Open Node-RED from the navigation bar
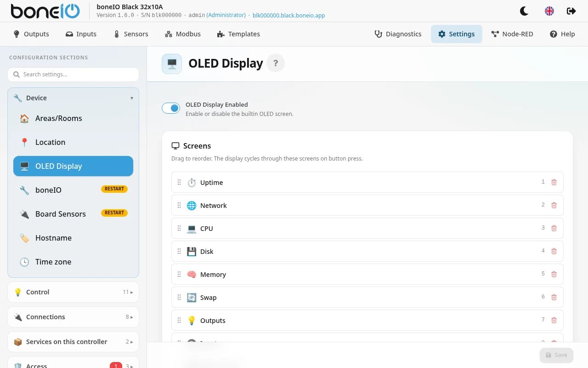This screenshot has height=368, width=588. point(512,34)
